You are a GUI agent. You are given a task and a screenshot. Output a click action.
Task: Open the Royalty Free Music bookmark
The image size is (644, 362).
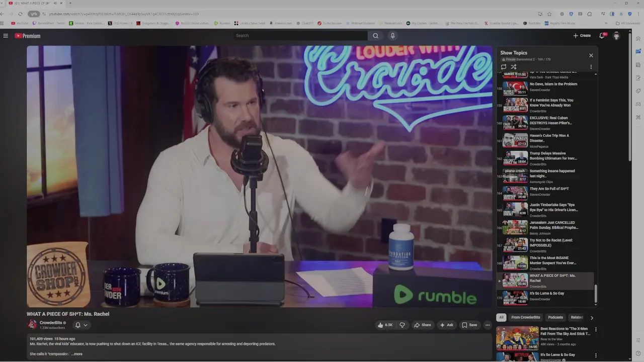561,23
